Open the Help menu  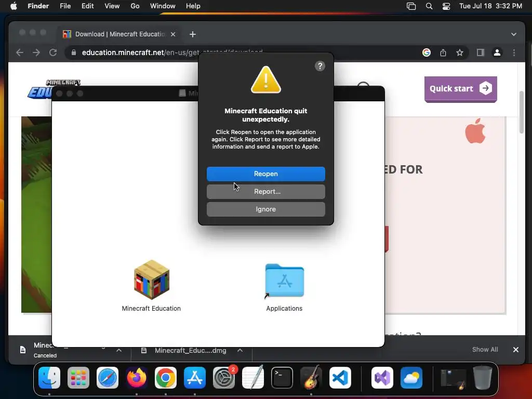click(193, 6)
